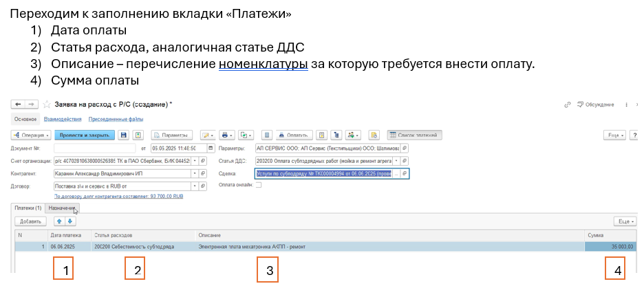Move payment row up with arrow icon

click(x=59, y=221)
